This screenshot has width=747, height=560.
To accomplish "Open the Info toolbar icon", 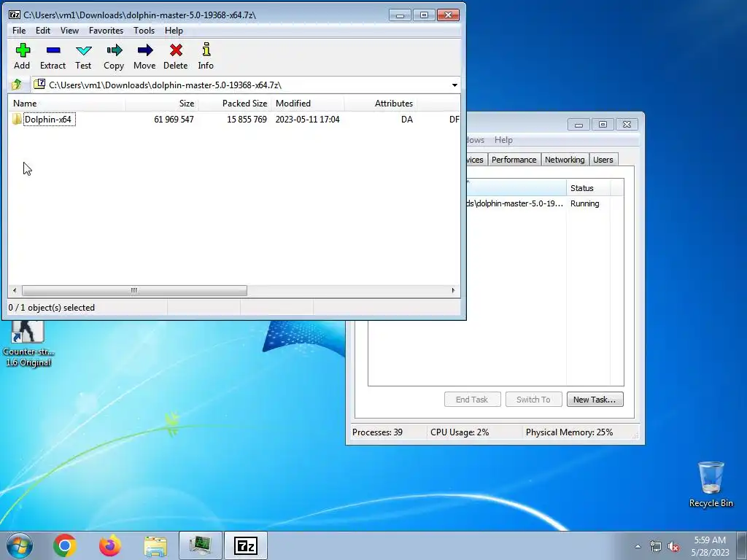I will tap(206, 56).
